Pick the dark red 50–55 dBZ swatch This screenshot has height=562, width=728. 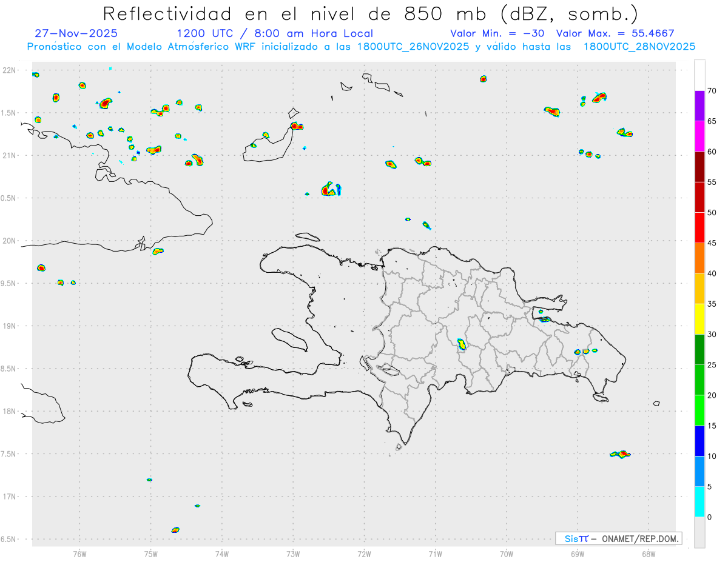(x=699, y=197)
